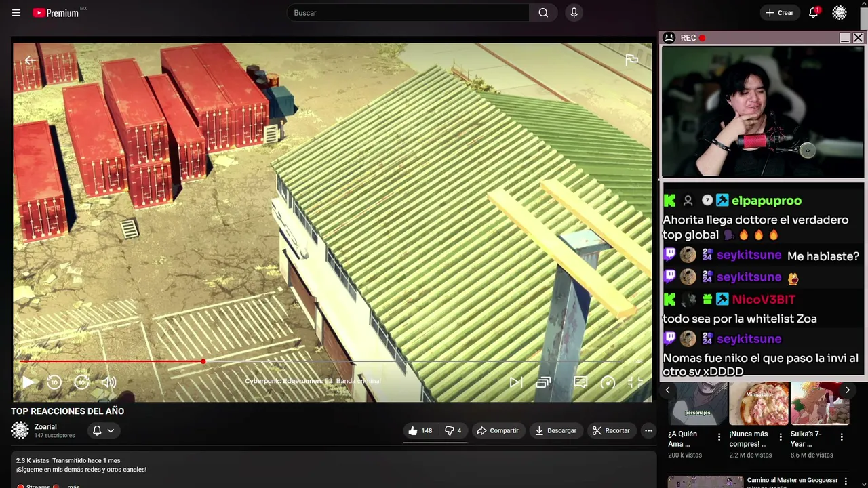868x488 pixels.
Task: Like the video with 148 likes
Action: [x=420, y=430]
